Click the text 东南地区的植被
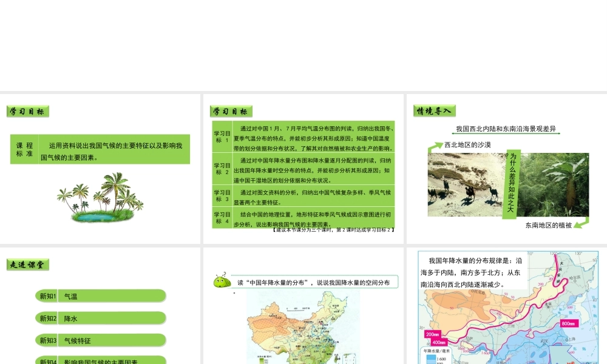 pyautogui.click(x=549, y=225)
